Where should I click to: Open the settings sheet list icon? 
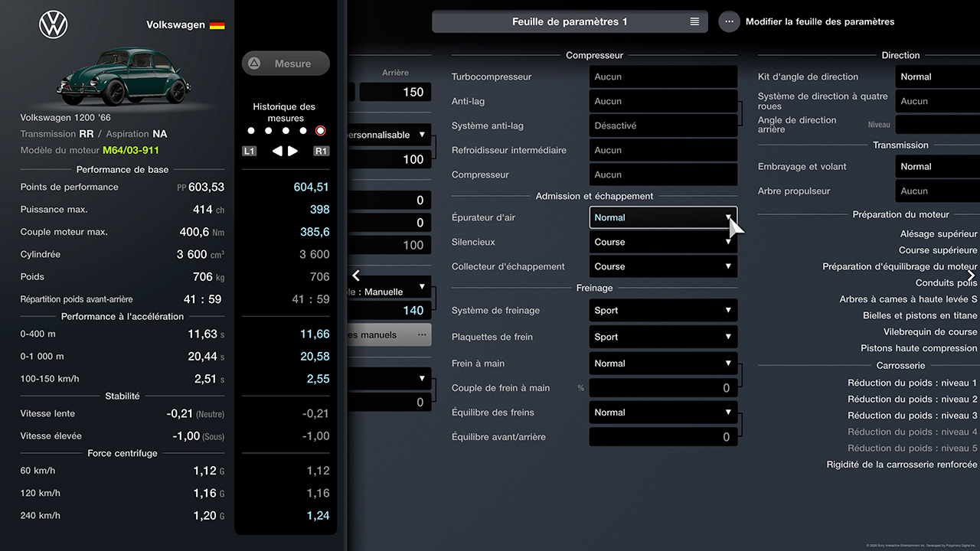(694, 21)
